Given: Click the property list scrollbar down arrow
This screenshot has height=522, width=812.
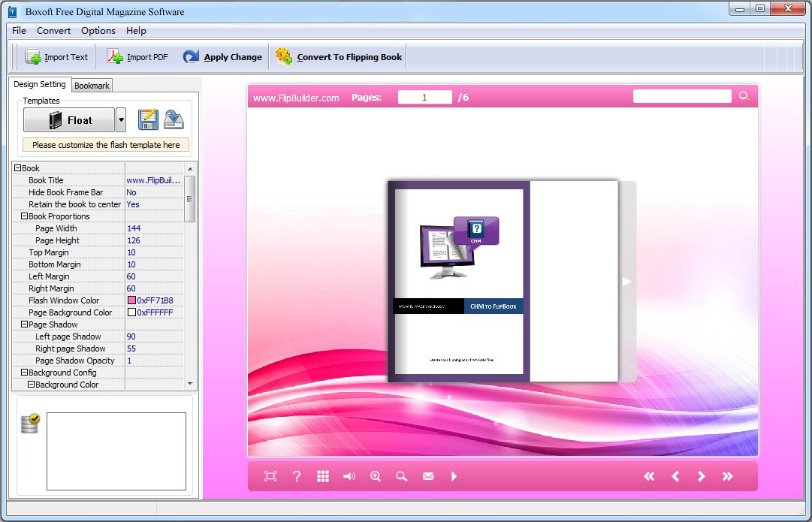Looking at the screenshot, I should [190, 384].
